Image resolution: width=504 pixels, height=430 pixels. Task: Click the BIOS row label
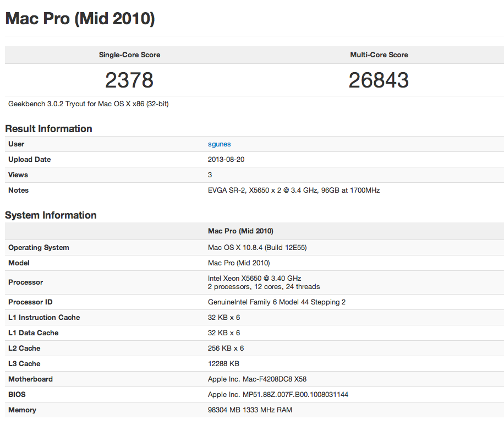click(x=17, y=395)
